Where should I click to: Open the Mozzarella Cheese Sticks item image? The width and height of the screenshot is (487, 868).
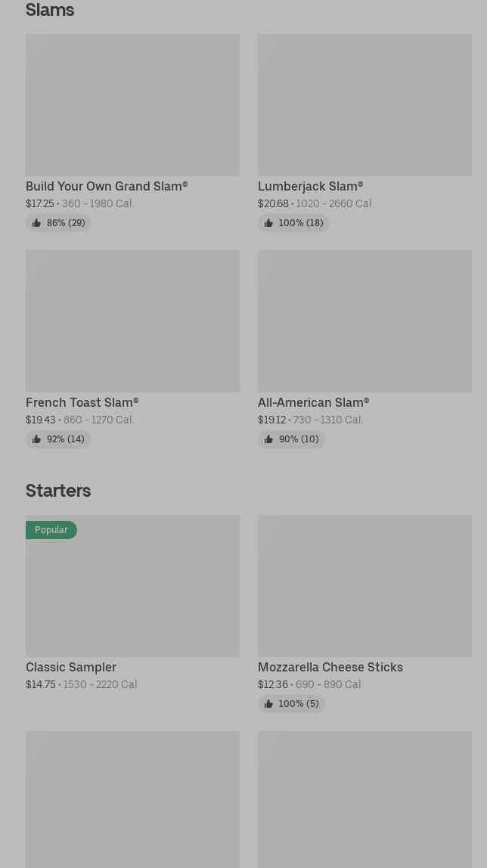click(364, 586)
